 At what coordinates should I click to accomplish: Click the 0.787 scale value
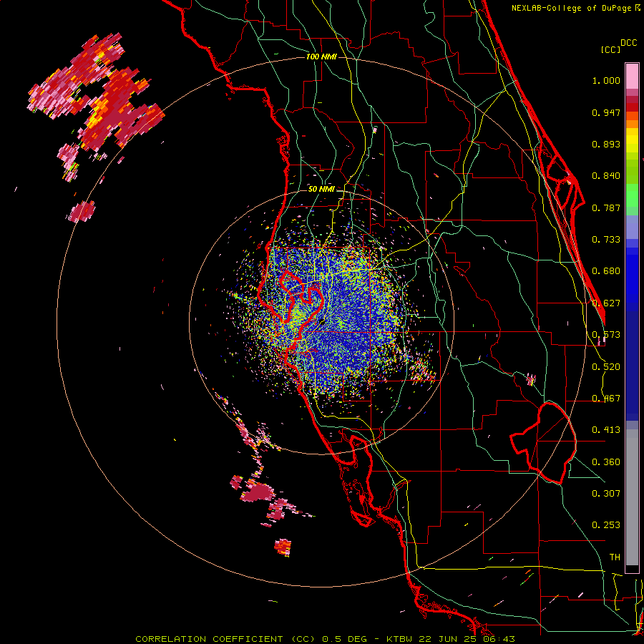pyautogui.click(x=606, y=208)
